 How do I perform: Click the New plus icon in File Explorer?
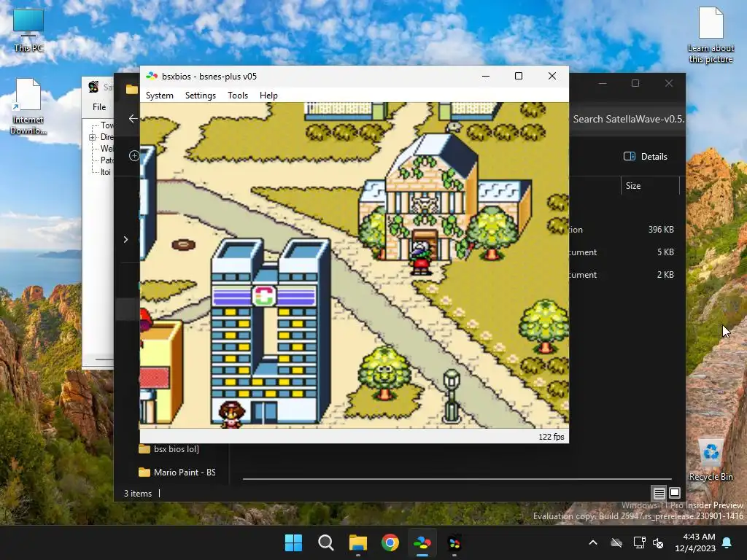coord(134,156)
